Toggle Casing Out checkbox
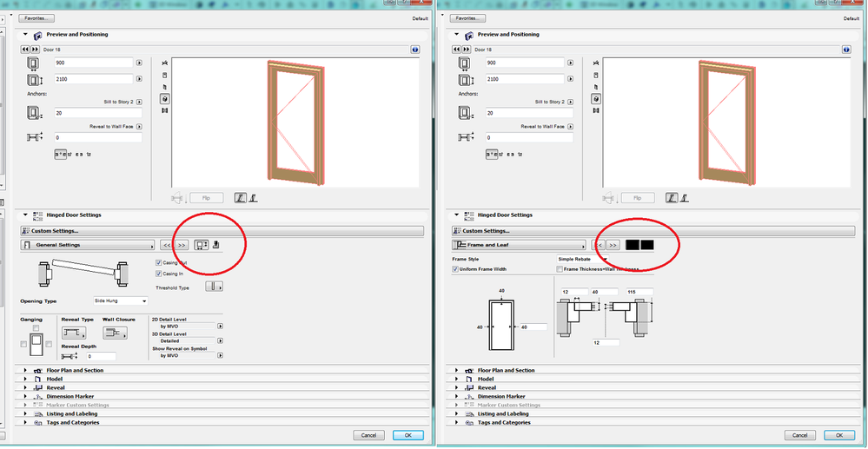The image size is (868, 449). 159,262
